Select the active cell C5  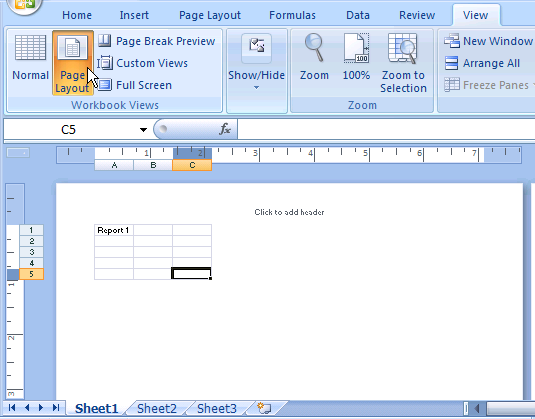tap(191, 274)
